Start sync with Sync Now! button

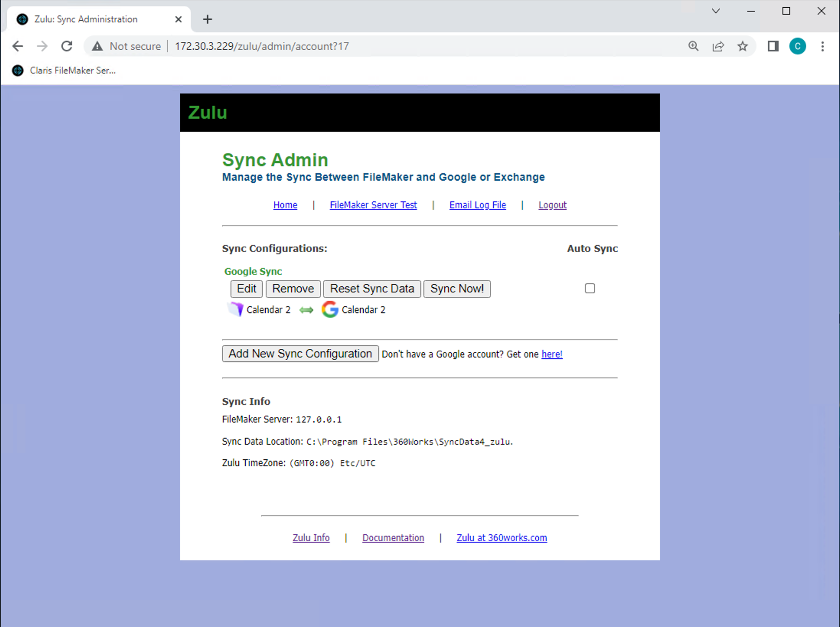pos(457,289)
